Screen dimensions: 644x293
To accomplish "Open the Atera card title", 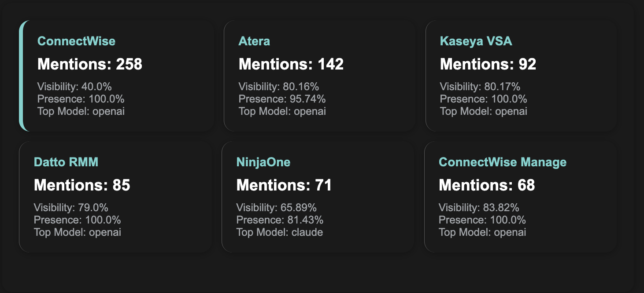I will [x=254, y=41].
